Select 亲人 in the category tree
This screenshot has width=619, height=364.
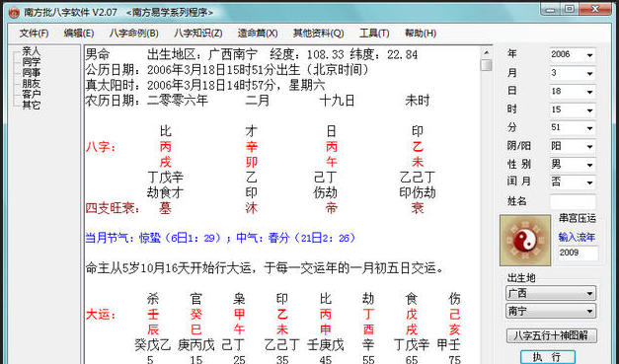[31, 51]
